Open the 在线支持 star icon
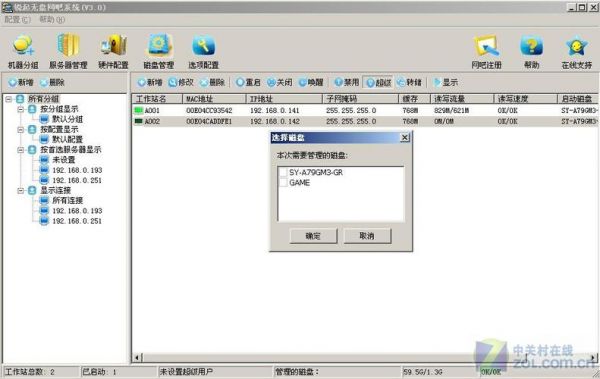The image size is (600, 379). [577, 52]
